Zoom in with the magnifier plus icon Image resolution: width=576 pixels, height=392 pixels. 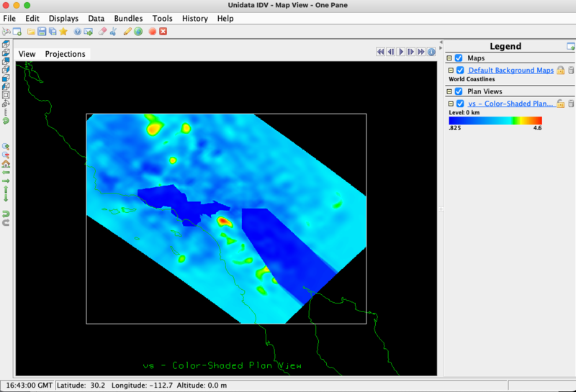tap(6, 147)
